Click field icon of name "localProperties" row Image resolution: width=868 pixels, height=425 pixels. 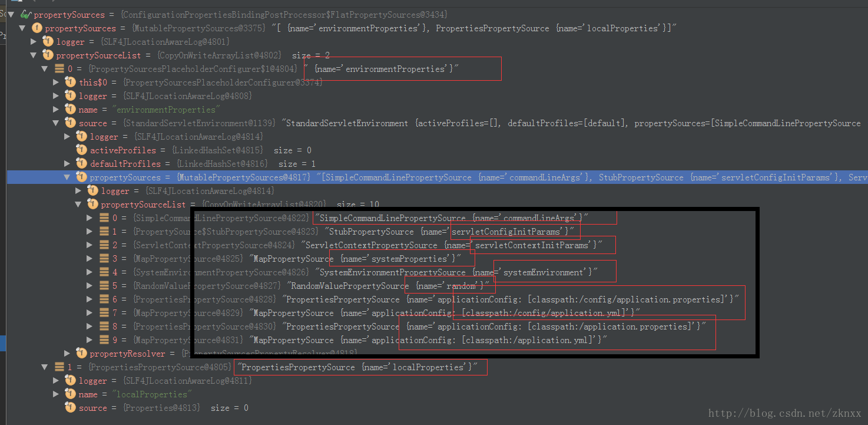71,394
